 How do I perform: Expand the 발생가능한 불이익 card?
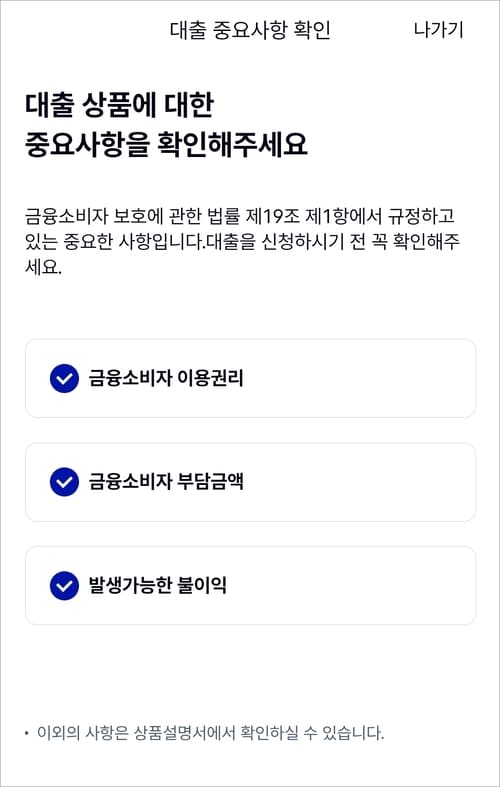pyautogui.click(x=251, y=586)
